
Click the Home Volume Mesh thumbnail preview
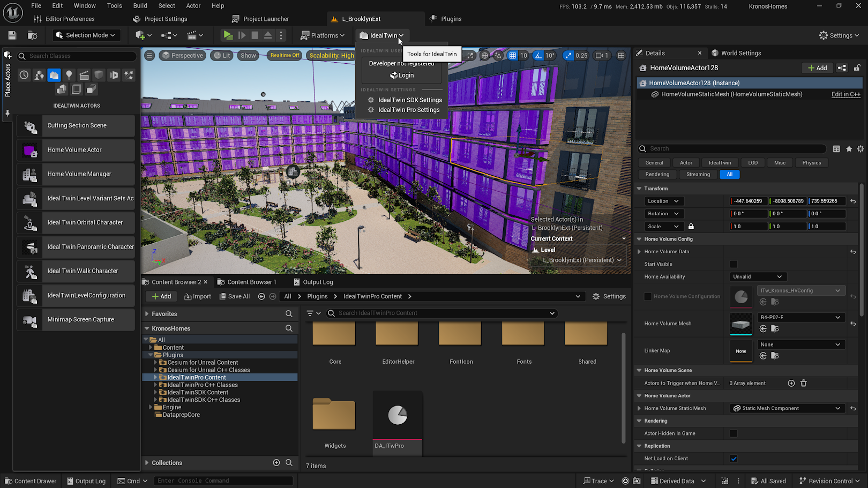741,324
